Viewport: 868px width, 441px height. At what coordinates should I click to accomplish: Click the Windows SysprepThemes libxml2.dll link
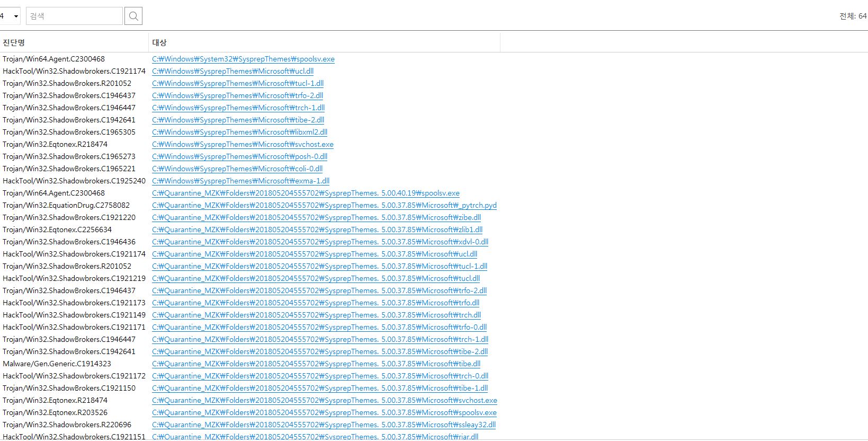tap(239, 132)
